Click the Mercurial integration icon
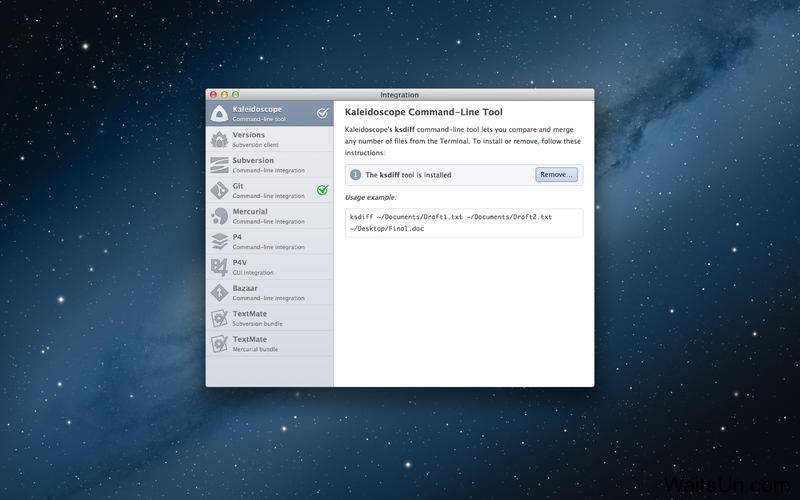This screenshot has height=500, width=800. 220,216
